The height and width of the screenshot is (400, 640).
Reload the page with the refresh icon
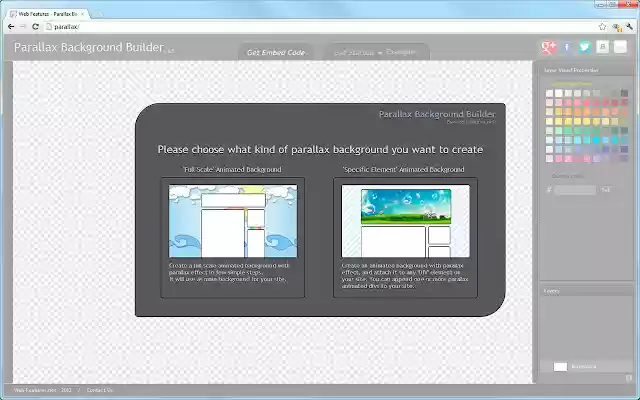[36, 27]
